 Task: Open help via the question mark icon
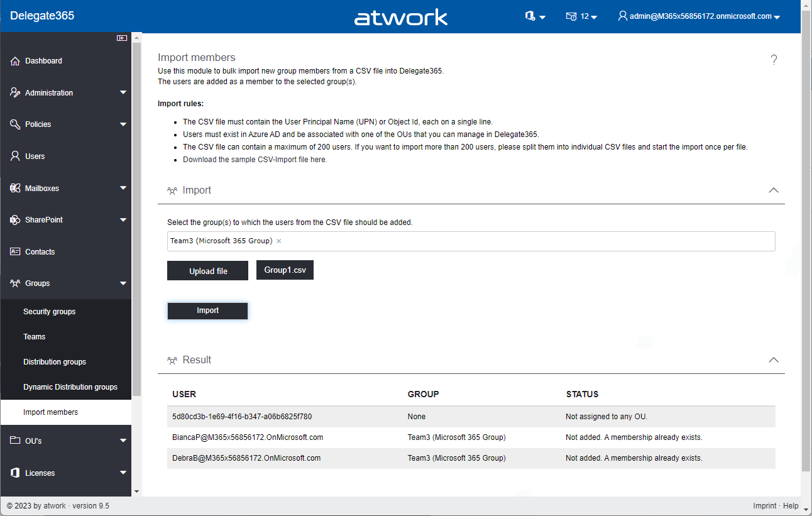point(774,60)
